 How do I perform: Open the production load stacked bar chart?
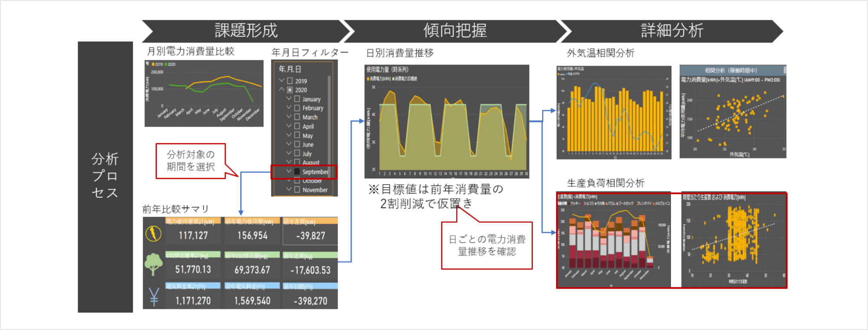614,241
